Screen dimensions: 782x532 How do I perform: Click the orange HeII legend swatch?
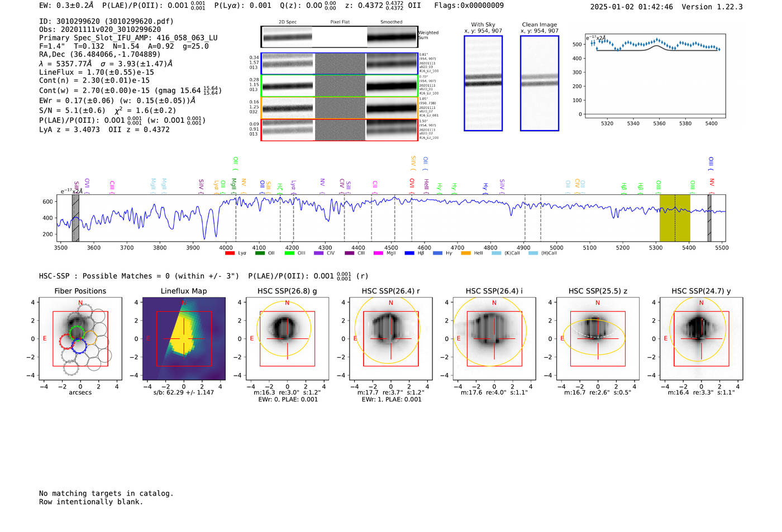(x=466, y=253)
